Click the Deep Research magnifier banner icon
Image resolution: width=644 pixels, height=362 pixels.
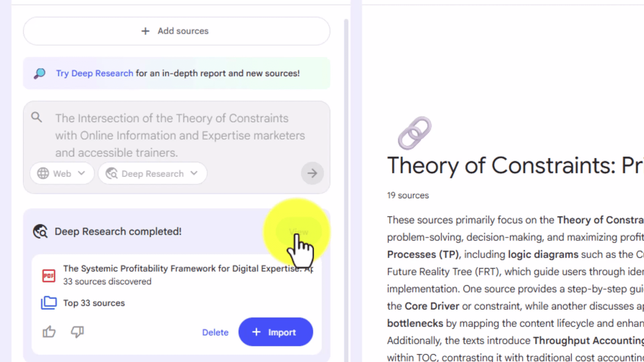(40, 73)
